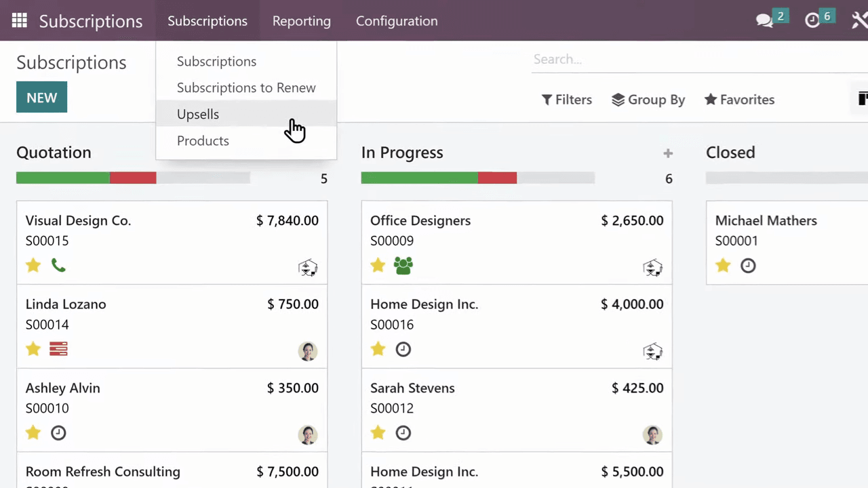This screenshot has width=868, height=488.
Task: Click the people icon on Office Designers card
Action: [403, 265]
